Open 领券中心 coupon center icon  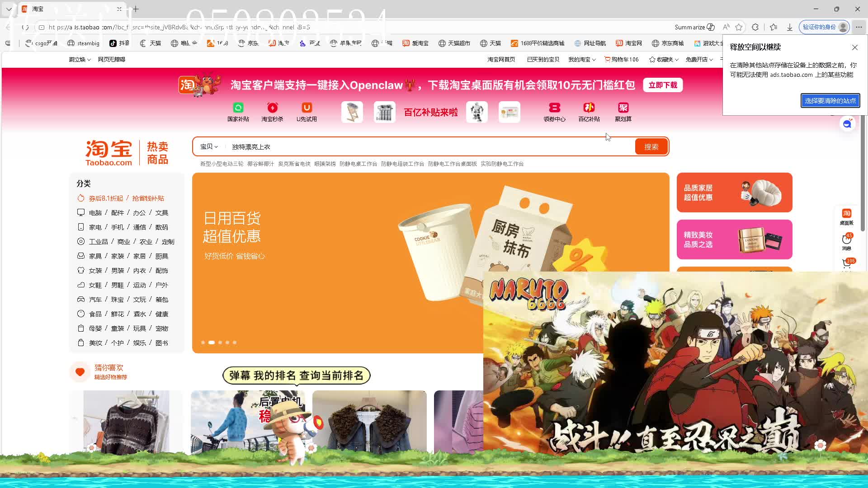click(555, 112)
